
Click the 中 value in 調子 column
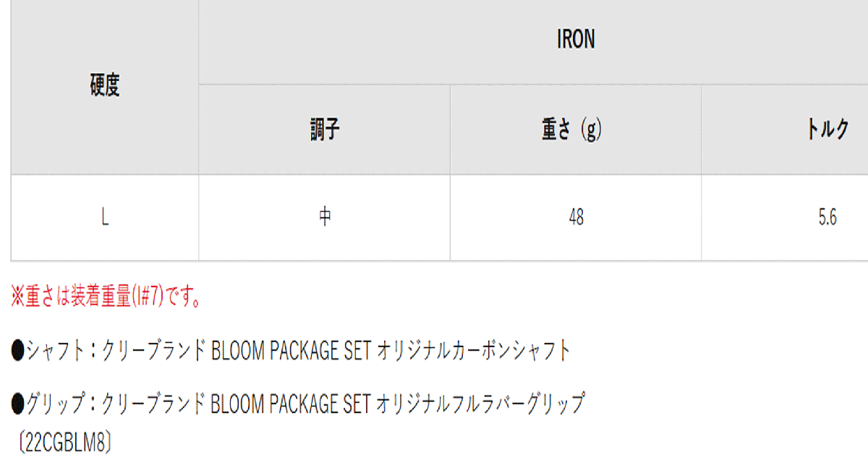(325, 218)
